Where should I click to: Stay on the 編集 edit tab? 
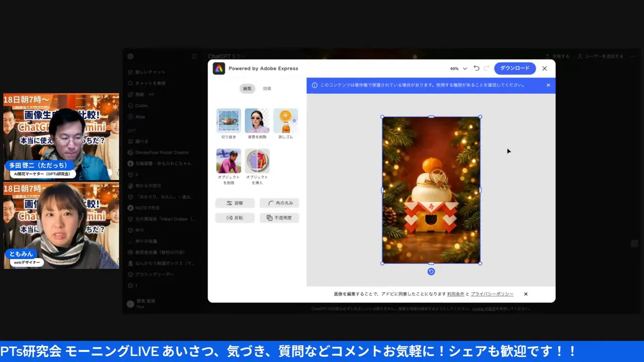(247, 88)
